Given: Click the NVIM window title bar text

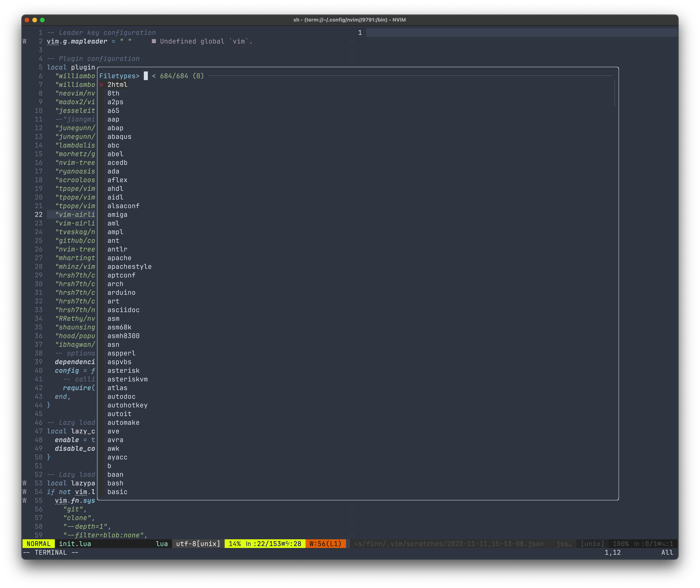Looking at the screenshot, I should [349, 20].
